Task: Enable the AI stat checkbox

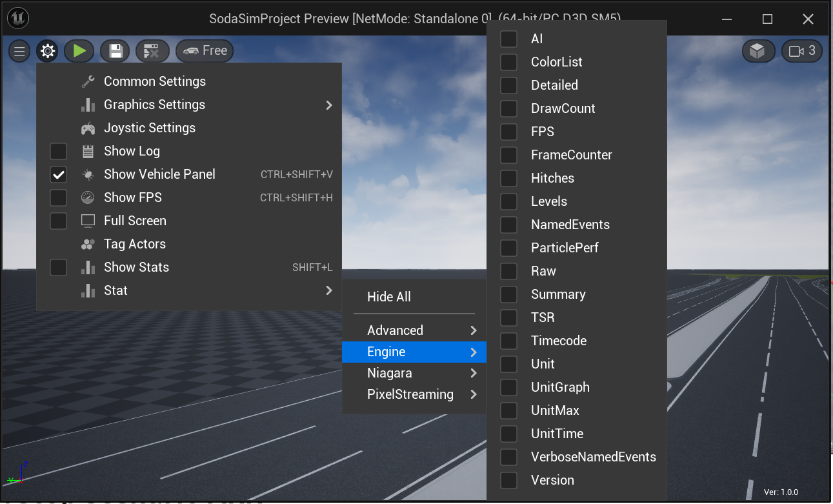Action: pyautogui.click(x=509, y=39)
